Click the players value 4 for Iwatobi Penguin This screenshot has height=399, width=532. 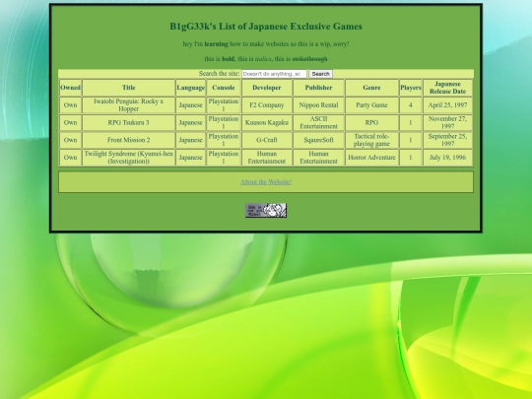(x=411, y=105)
